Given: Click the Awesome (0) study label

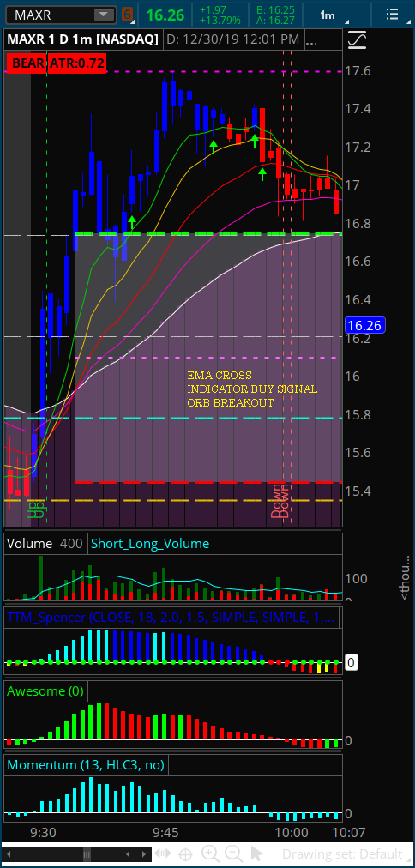Looking at the screenshot, I should point(45,690).
